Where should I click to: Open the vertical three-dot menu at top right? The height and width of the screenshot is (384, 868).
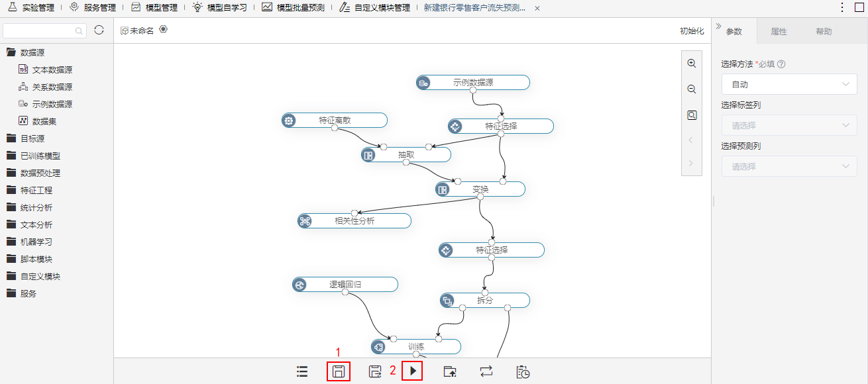(x=842, y=7)
